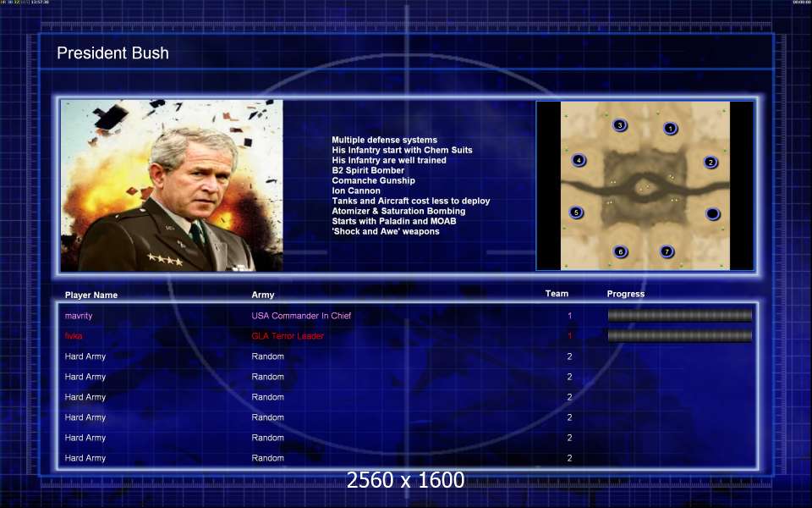Click the Multiple defense systems line
This screenshot has height=508, width=812.
[384, 140]
